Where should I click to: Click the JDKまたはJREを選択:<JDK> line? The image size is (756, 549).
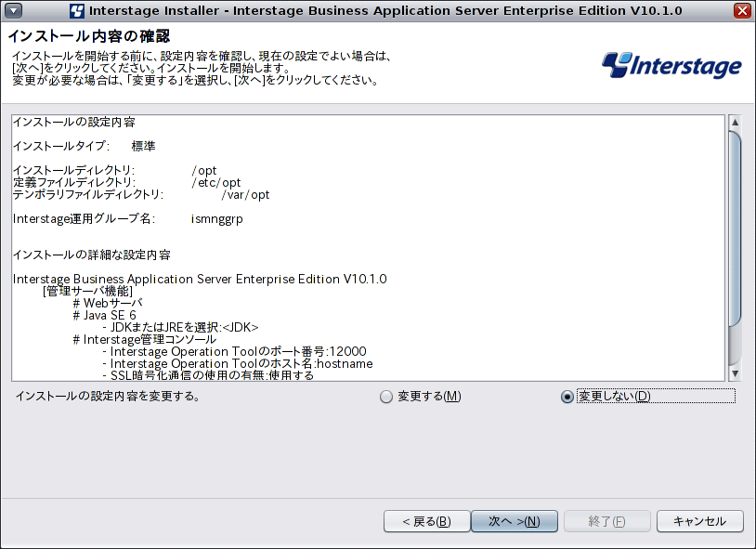(x=180, y=328)
